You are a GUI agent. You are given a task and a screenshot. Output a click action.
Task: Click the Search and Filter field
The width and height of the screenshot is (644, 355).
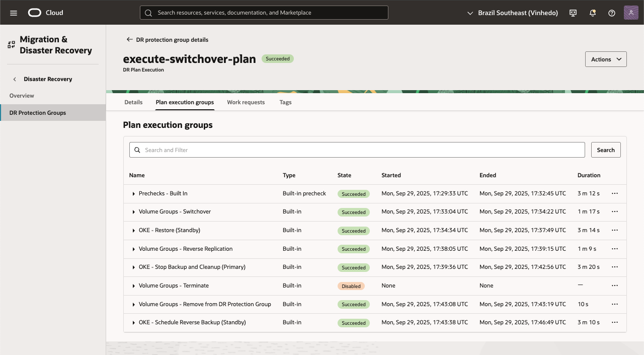tap(357, 150)
